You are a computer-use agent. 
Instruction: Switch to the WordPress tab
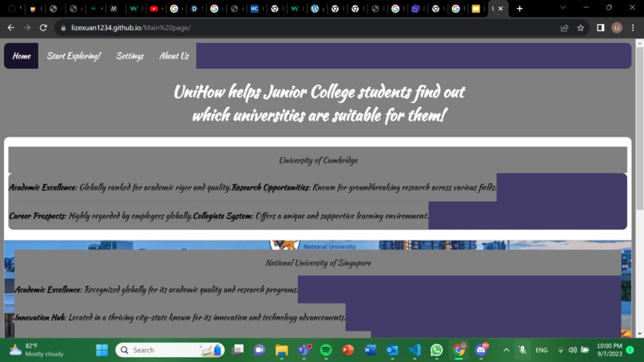(x=315, y=9)
